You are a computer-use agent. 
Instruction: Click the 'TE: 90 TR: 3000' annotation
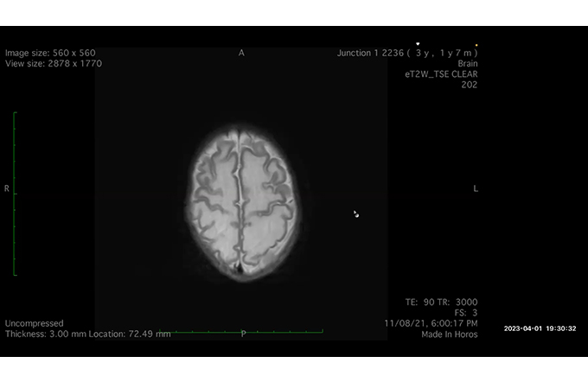click(441, 302)
